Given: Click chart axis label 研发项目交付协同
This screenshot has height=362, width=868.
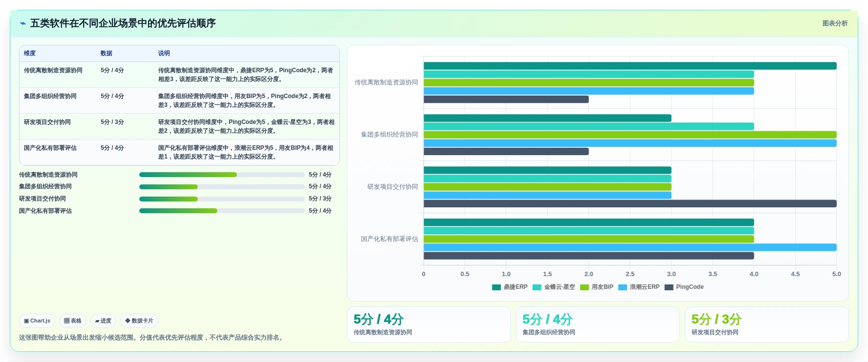Looking at the screenshot, I should [x=393, y=187].
